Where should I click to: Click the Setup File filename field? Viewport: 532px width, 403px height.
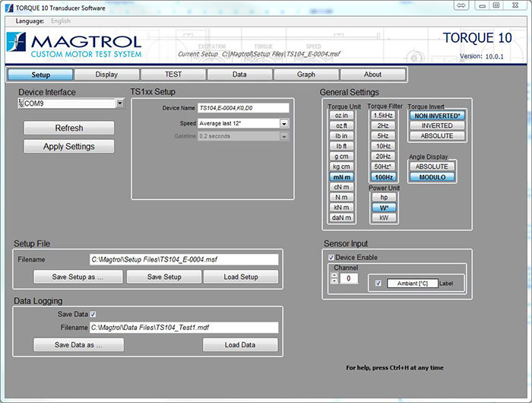[184, 260]
